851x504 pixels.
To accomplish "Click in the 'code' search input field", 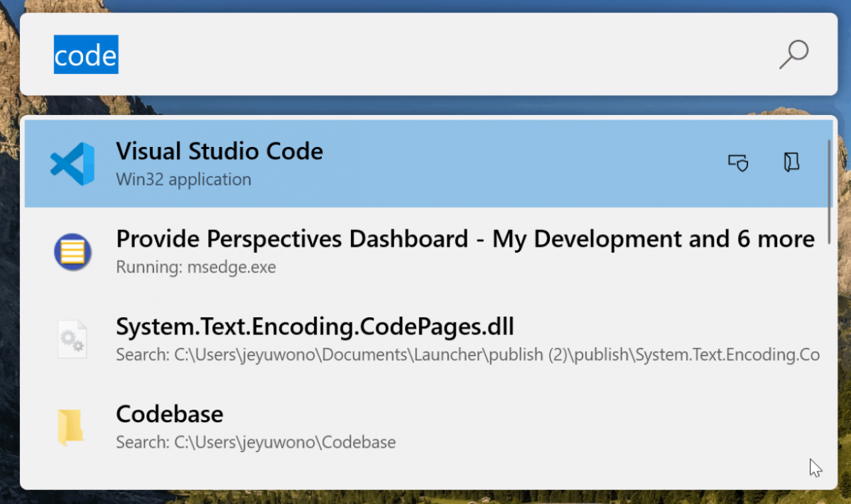I will point(429,55).
